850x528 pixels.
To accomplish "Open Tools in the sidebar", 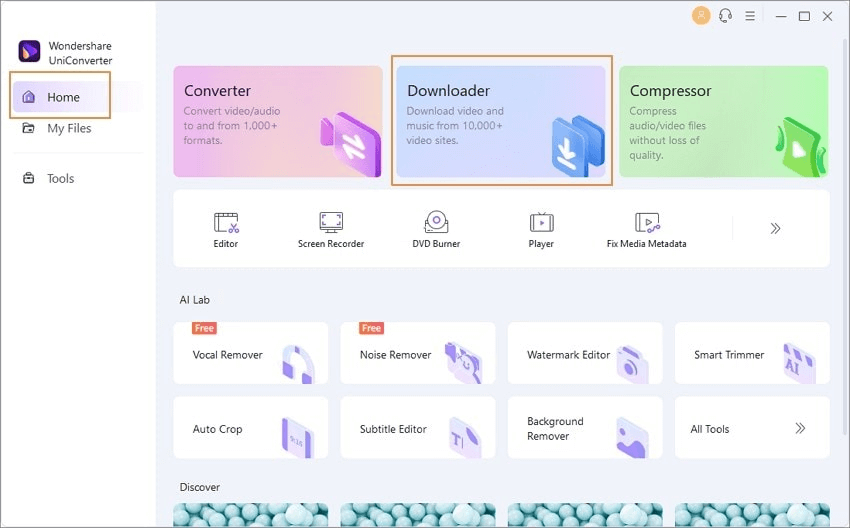I will 61,178.
